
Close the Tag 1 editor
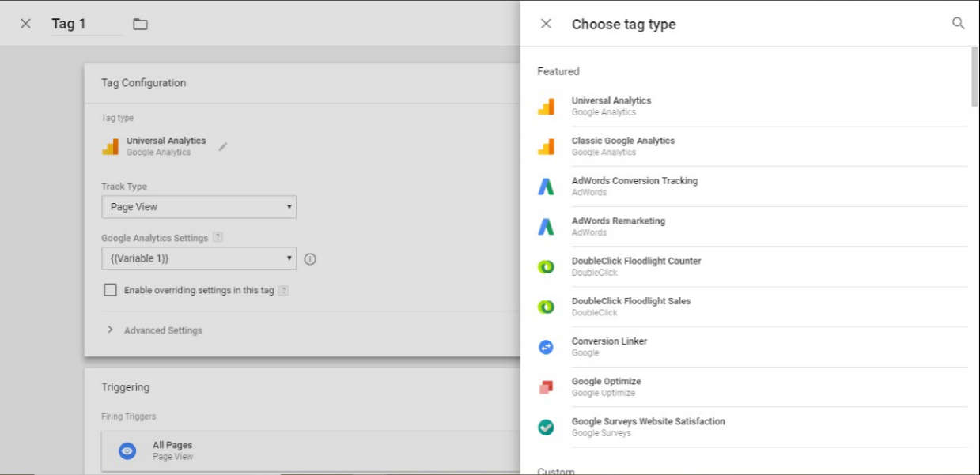point(25,24)
